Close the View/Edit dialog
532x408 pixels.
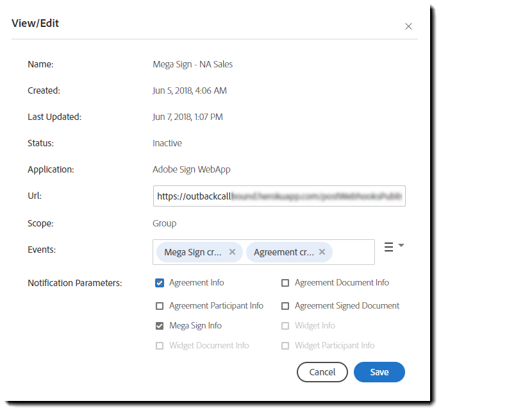coord(408,26)
